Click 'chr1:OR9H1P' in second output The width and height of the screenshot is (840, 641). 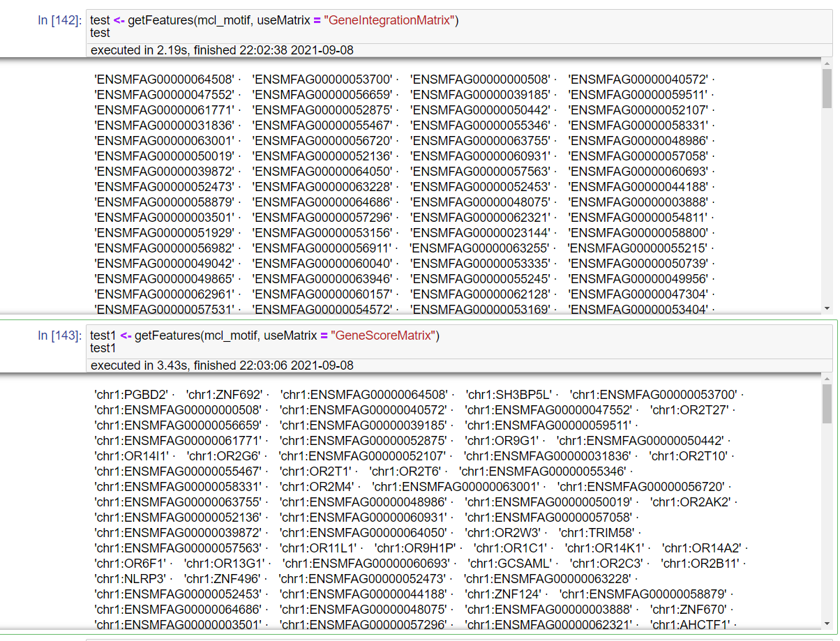coord(415,548)
